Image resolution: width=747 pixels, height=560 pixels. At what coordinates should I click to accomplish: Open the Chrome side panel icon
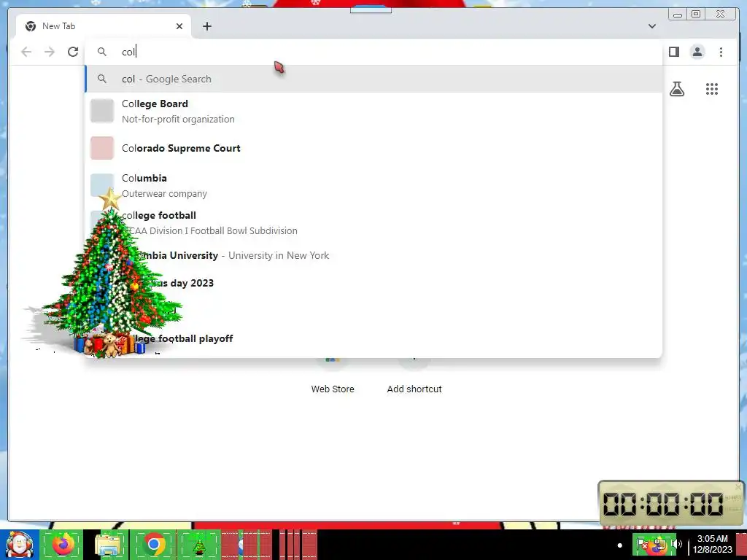point(673,52)
